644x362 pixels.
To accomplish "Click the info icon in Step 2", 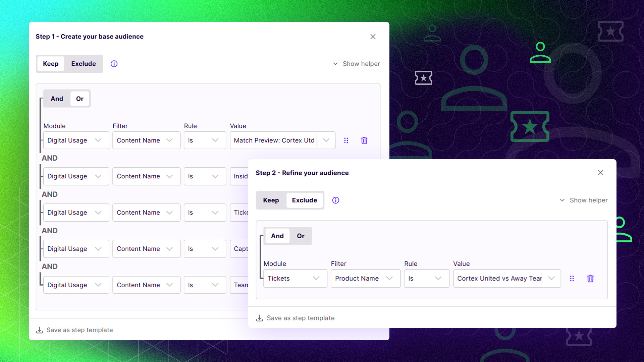I will tap(335, 200).
